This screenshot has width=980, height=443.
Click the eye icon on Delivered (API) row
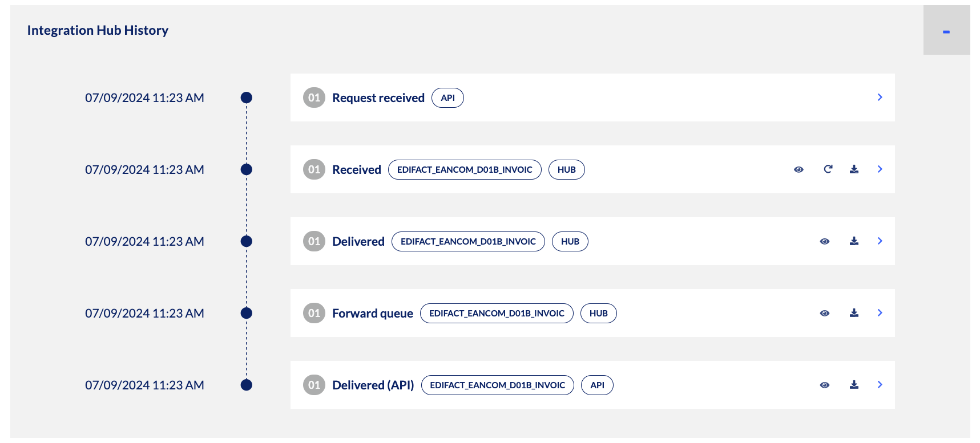825,385
